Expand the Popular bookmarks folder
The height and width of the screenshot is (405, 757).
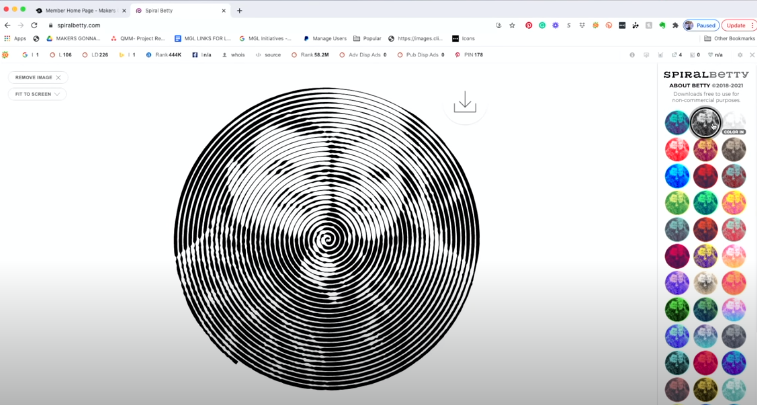pos(367,38)
